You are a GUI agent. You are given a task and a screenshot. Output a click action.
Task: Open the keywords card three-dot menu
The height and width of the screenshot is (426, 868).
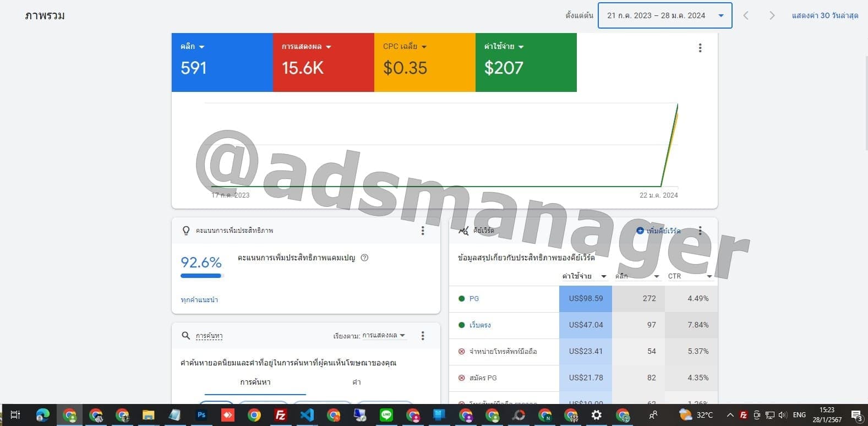point(700,231)
